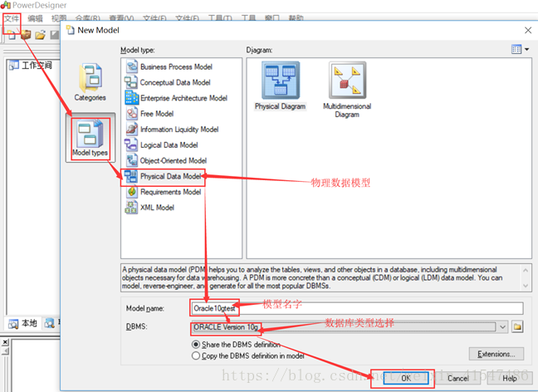
Task: Choose Free Model icon
Action: coord(132,114)
